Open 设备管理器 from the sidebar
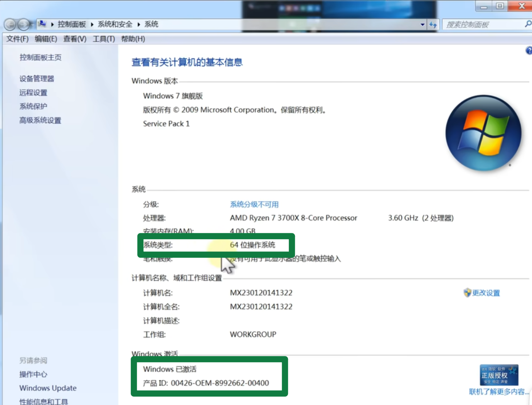The height and width of the screenshot is (405, 532). point(37,79)
